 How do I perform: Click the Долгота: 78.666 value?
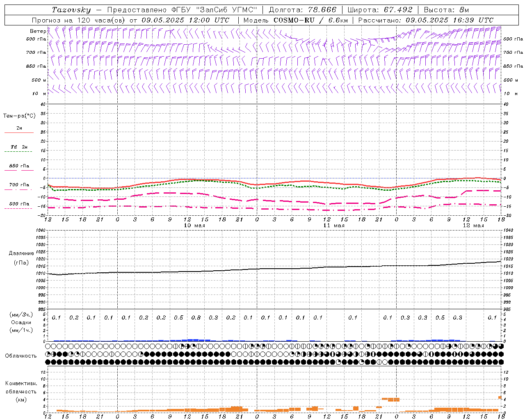302,10
